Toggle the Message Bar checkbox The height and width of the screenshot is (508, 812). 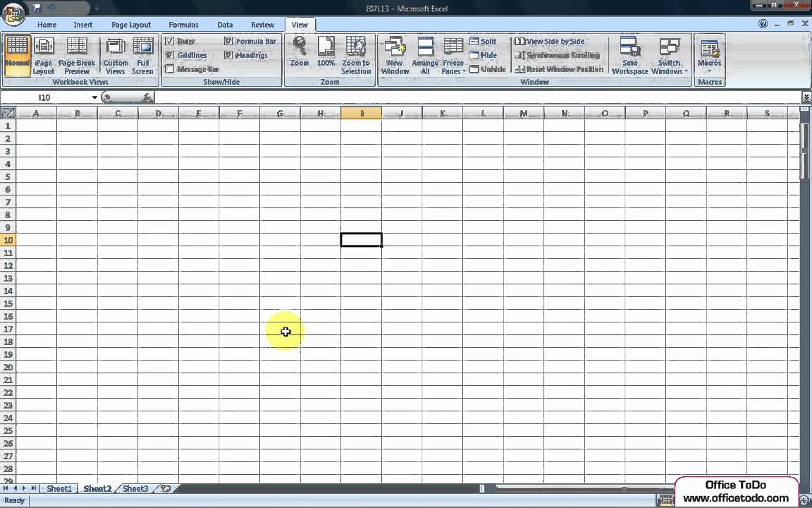pos(169,69)
